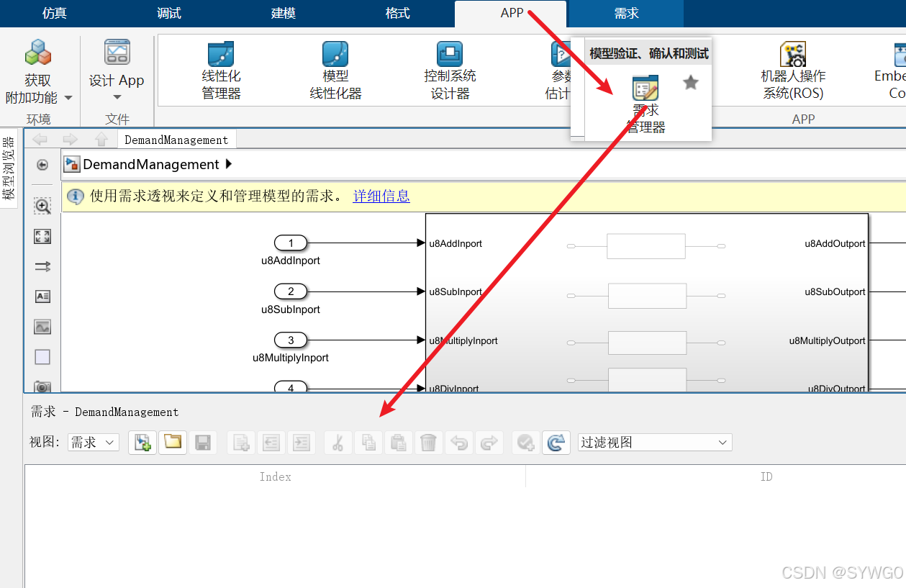This screenshot has width=906, height=588.
Task: Click the delete trash icon
Action: pos(428,442)
